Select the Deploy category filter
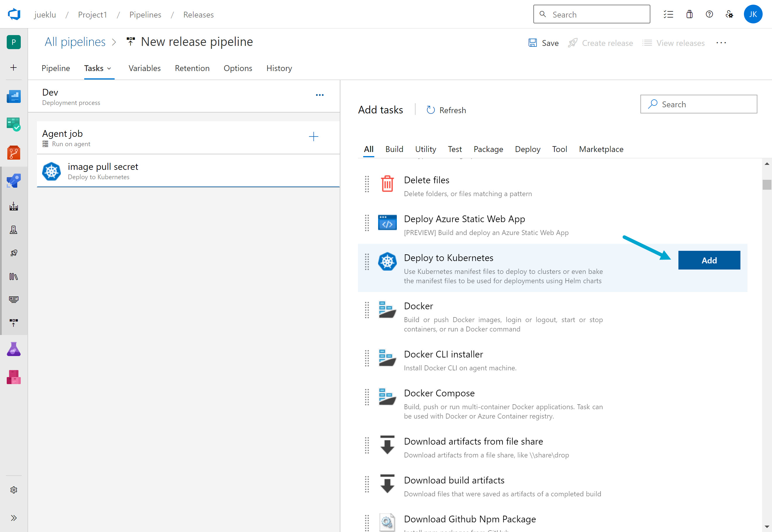772x532 pixels. coord(528,149)
